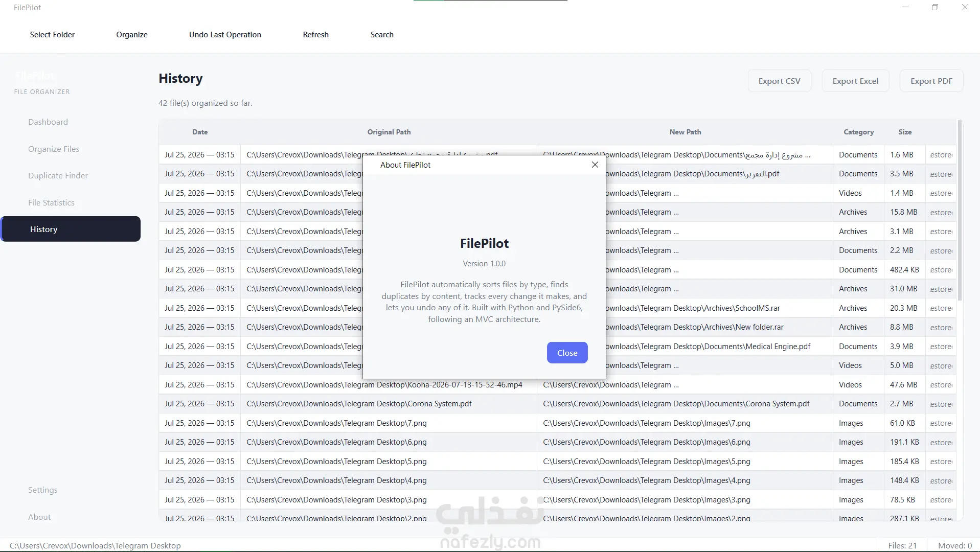Screen dimensions: 980x552
Task: Click the New Path column header
Action: pyautogui.click(x=685, y=132)
